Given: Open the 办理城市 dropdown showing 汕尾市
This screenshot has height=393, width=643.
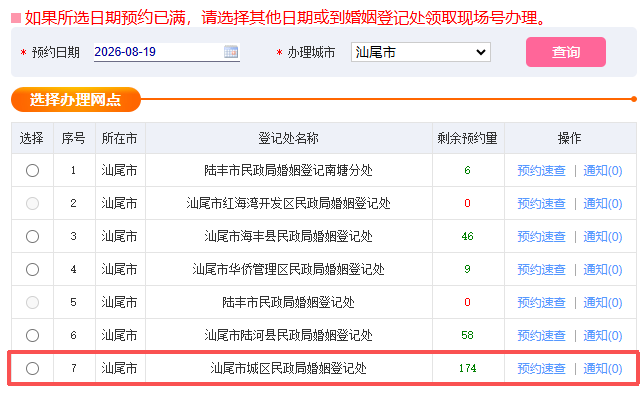Looking at the screenshot, I should 421,52.
